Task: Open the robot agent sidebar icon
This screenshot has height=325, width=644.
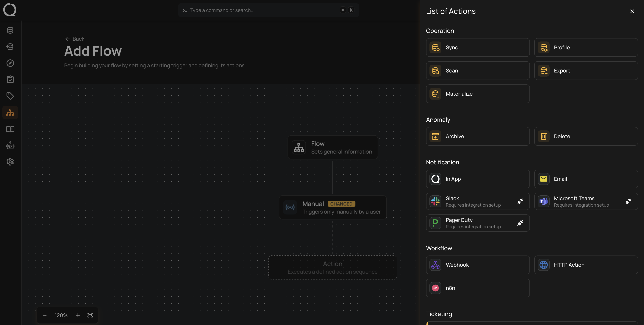Action: [x=10, y=146]
